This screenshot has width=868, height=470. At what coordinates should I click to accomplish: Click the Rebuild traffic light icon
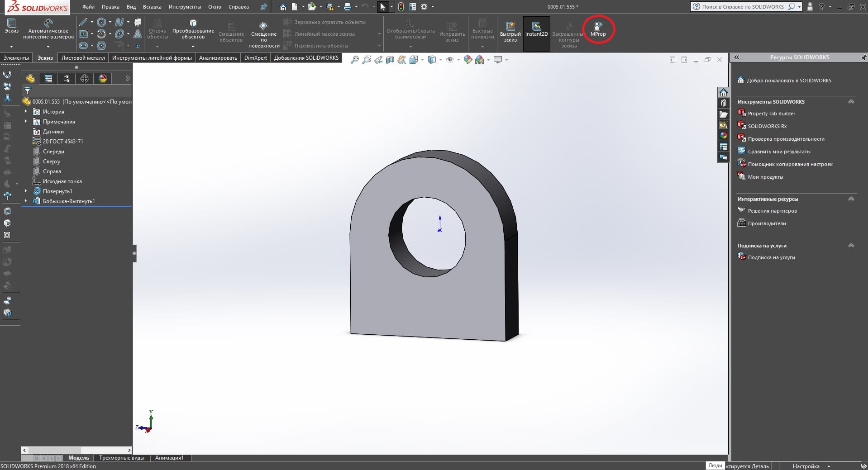[401, 7]
